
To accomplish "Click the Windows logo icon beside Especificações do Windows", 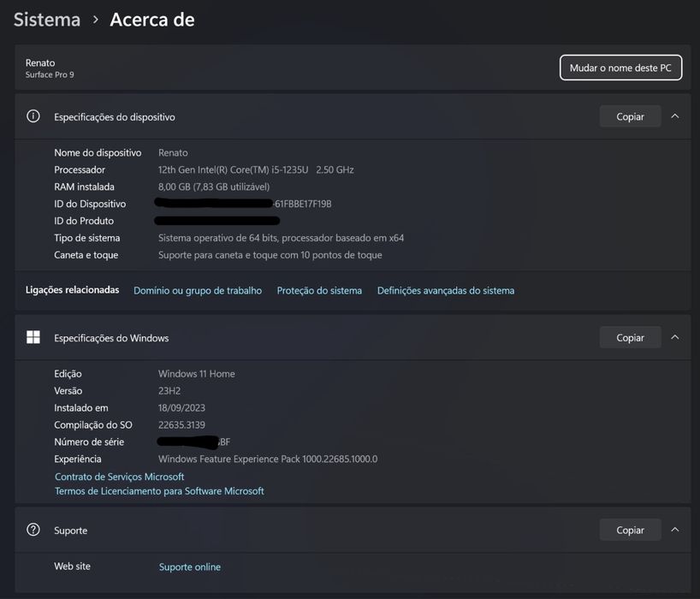I will pos(33,337).
